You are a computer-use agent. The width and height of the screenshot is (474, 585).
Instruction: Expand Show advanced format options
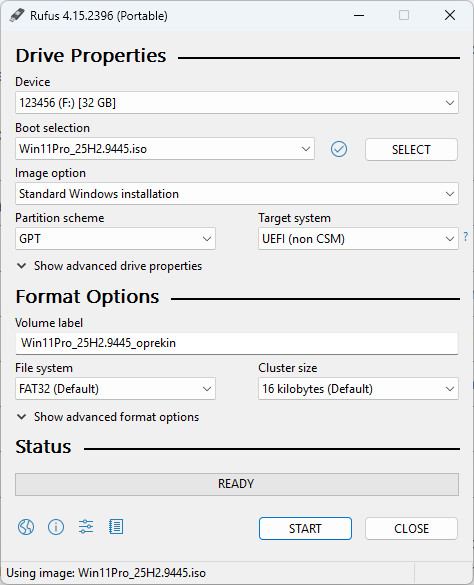click(x=108, y=417)
